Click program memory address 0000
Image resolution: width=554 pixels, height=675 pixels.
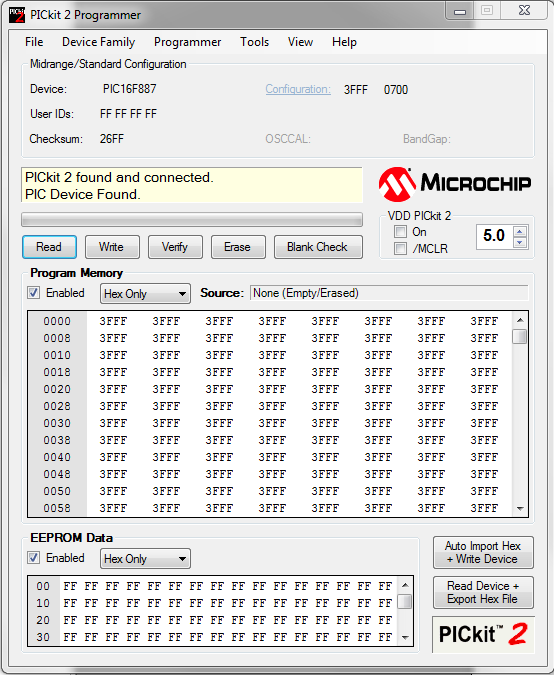pyautogui.click(x=57, y=321)
